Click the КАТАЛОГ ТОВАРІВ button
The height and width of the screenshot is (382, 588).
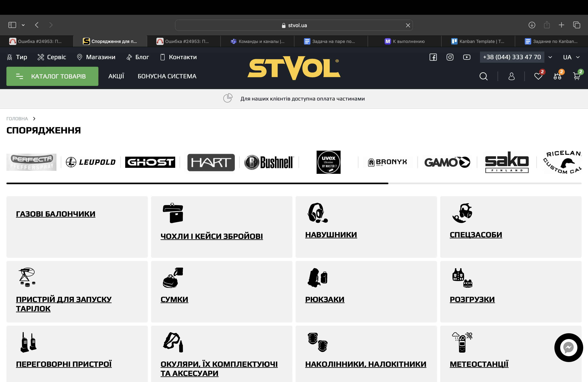click(52, 76)
